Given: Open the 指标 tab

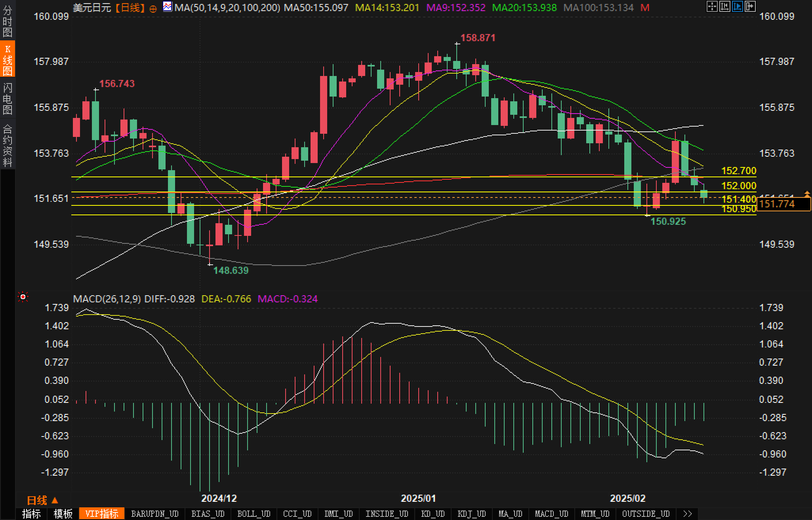Looking at the screenshot, I should tap(31, 514).
